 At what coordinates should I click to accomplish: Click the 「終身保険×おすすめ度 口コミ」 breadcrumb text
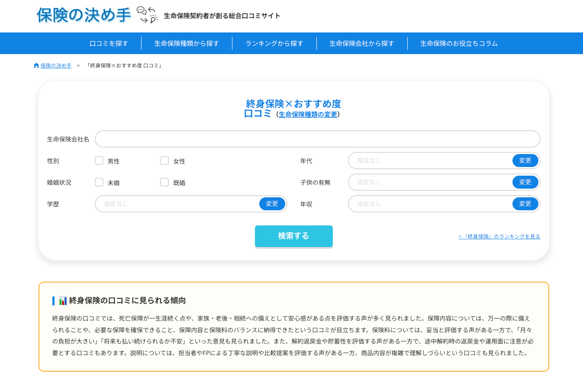coord(125,66)
